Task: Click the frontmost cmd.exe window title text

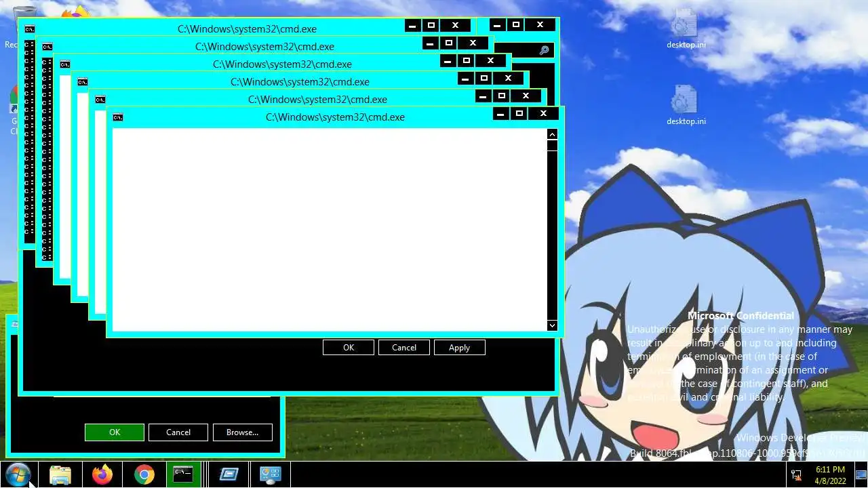Action: pos(335,117)
